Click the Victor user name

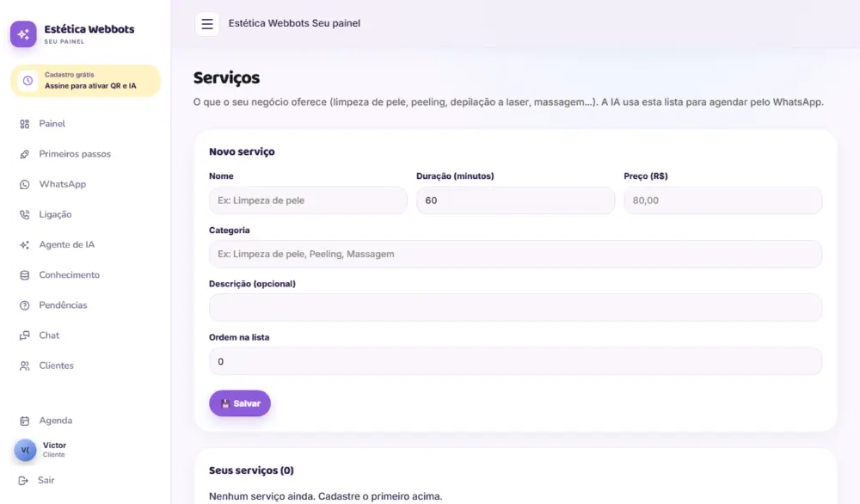(54, 446)
